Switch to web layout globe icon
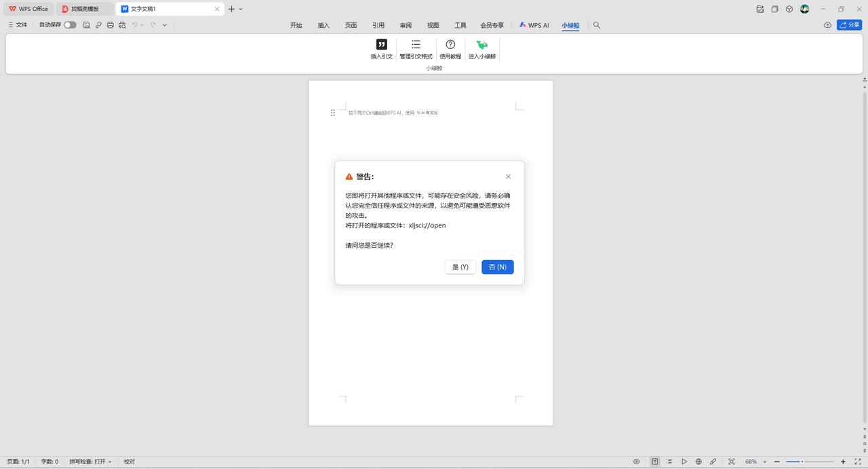Viewport: 868px width, 469px height. tap(698, 462)
